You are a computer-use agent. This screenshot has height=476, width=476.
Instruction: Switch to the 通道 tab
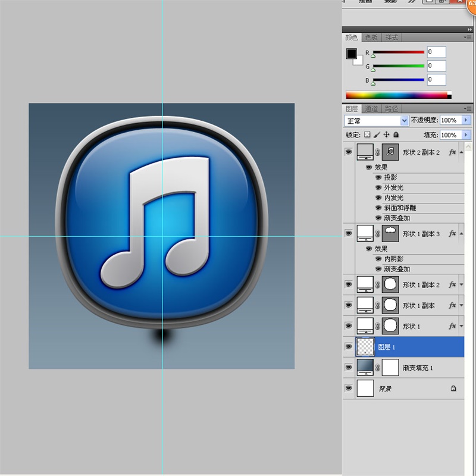pyautogui.click(x=371, y=109)
